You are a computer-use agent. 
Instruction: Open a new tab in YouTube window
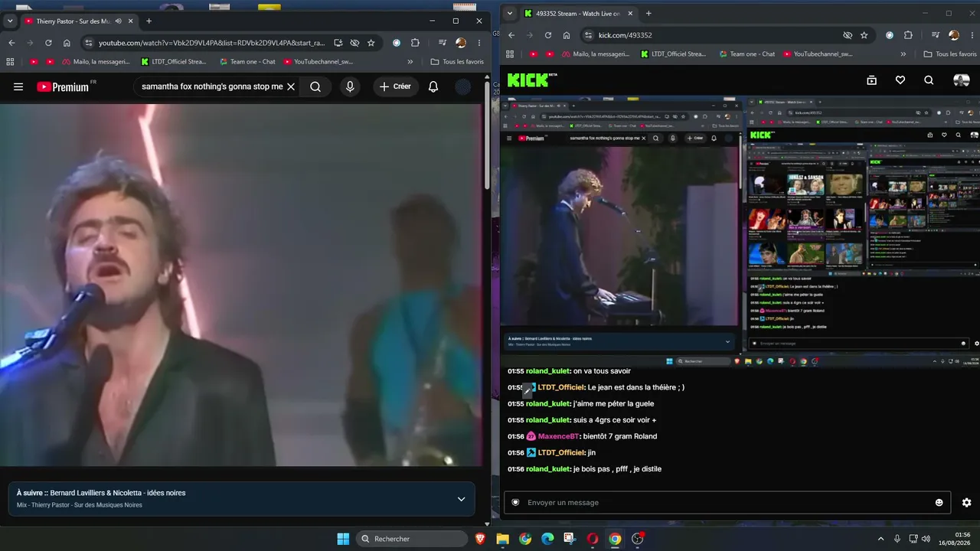coord(149,21)
